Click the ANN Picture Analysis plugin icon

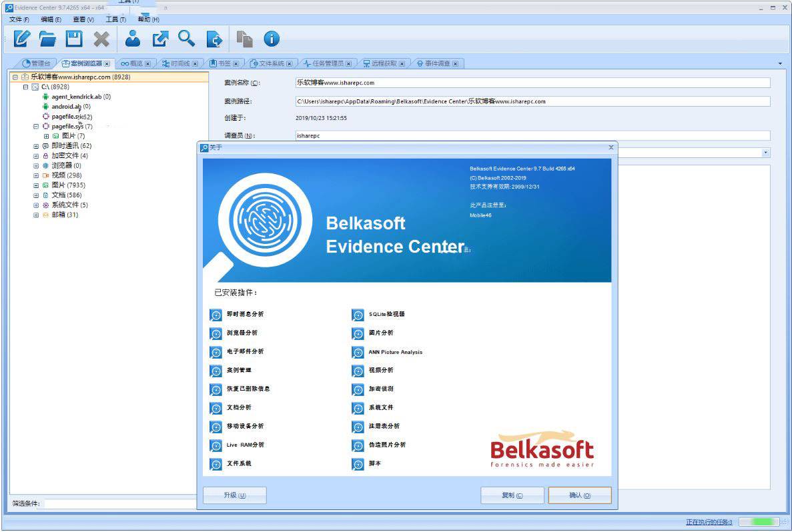pyautogui.click(x=358, y=352)
